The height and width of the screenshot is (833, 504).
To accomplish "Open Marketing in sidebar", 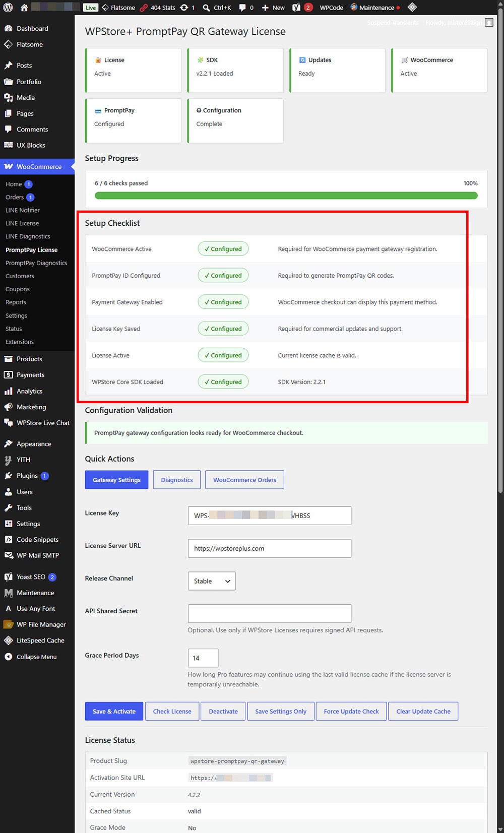I will tap(31, 407).
